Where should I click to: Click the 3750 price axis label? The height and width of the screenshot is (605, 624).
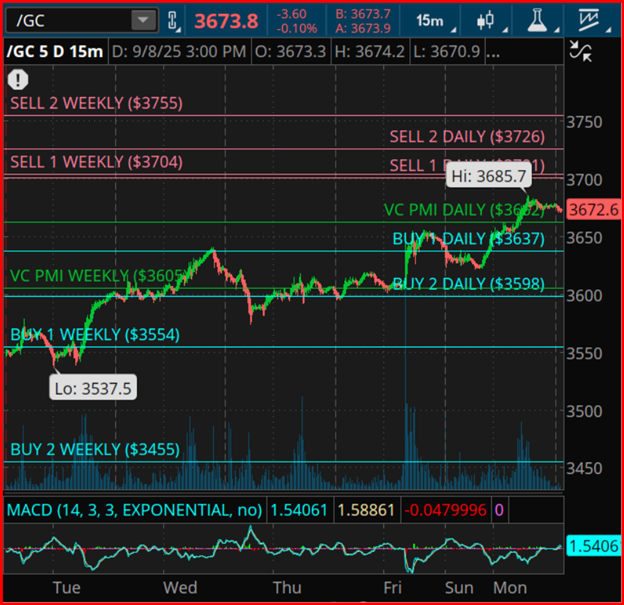pyautogui.click(x=584, y=122)
